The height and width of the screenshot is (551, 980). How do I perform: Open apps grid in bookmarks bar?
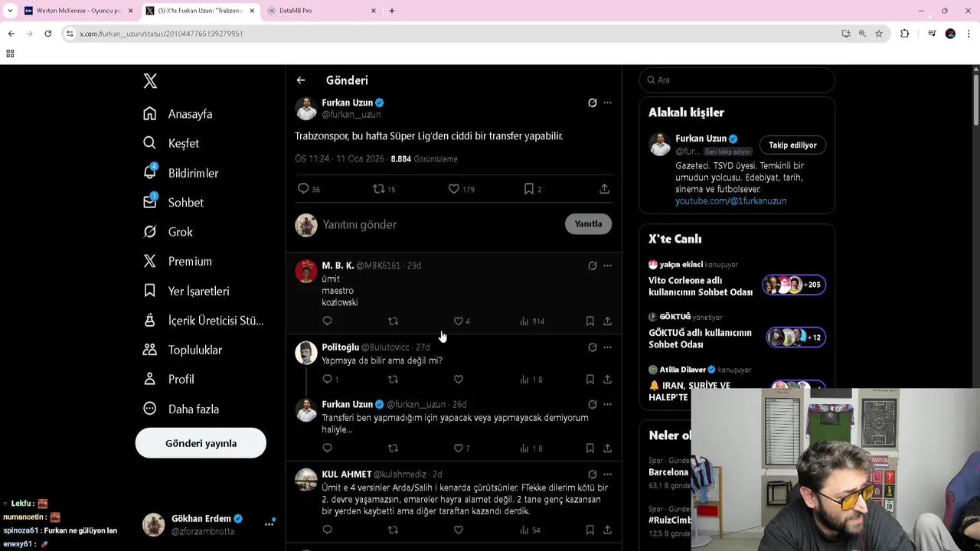click(x=10, y=54)
